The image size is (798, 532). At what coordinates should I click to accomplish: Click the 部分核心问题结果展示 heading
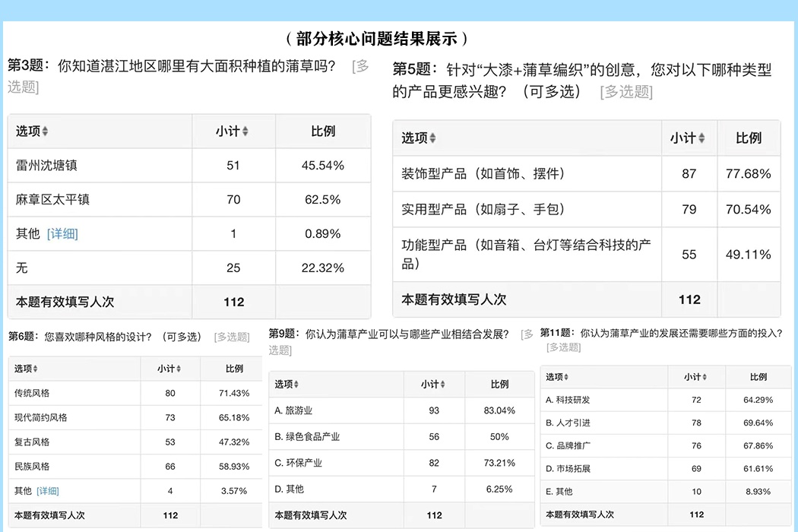pos(377,39)
